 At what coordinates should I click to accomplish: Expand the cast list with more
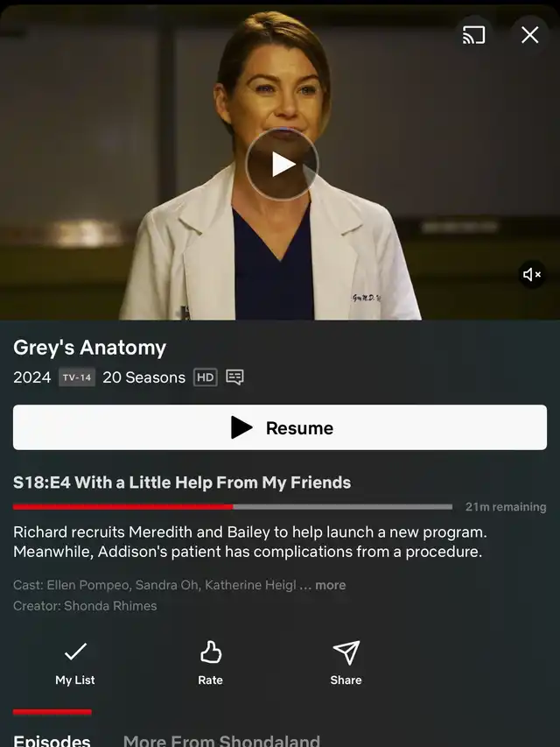pos(331,585)
